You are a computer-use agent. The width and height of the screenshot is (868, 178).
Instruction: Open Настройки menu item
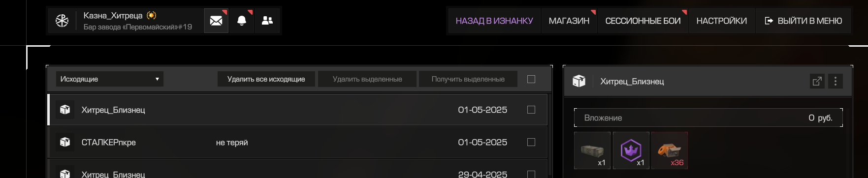[722, 21]
